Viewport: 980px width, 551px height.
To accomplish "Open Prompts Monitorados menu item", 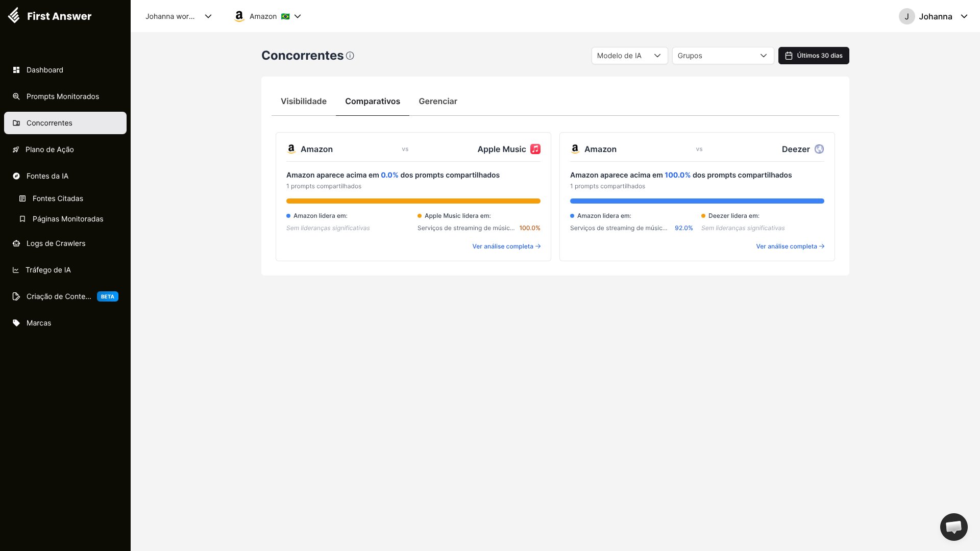I will click(65, 96).
